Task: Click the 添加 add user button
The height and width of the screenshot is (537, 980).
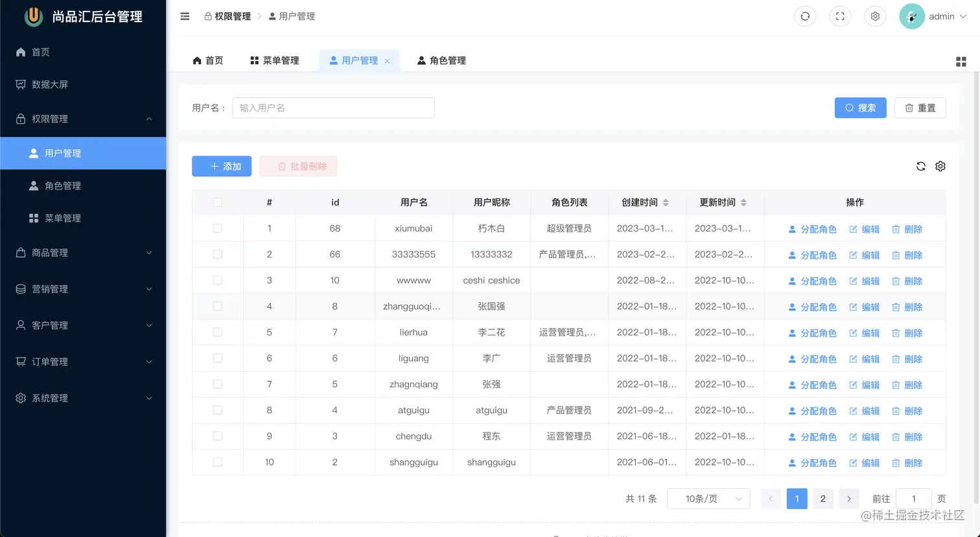Action: coord(222,166)
